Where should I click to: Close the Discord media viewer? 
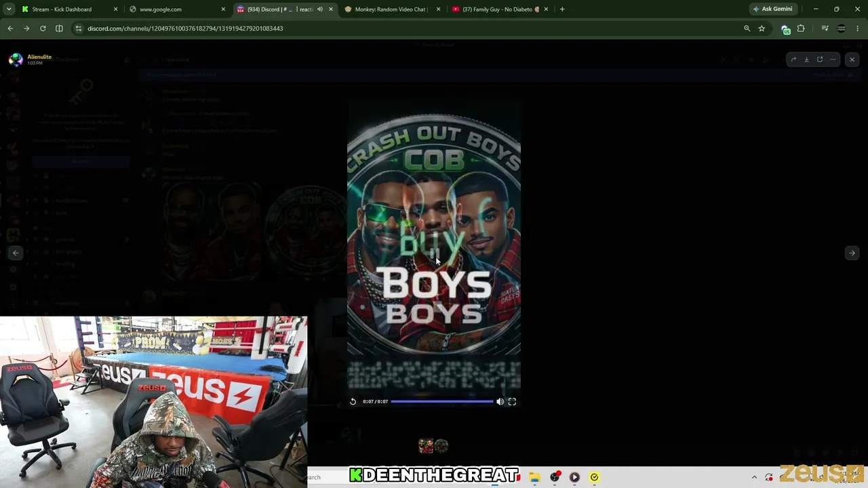[x=852, y=60]
